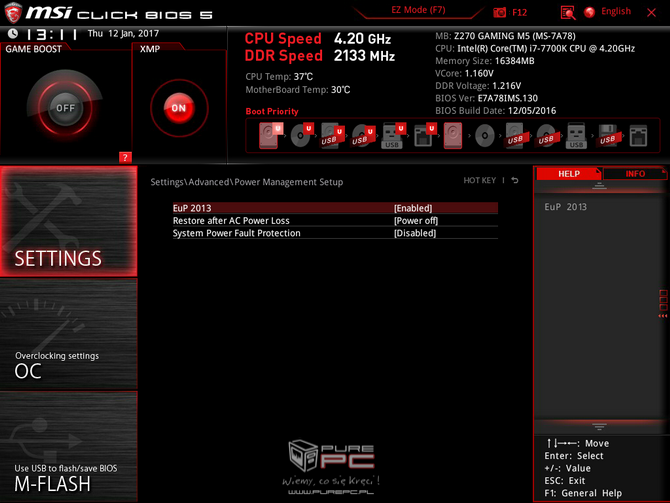Click the Intel Core i7-7700K CPU line
The height and width of the screenshot is (503, 670).
click(x=535, y=48)
